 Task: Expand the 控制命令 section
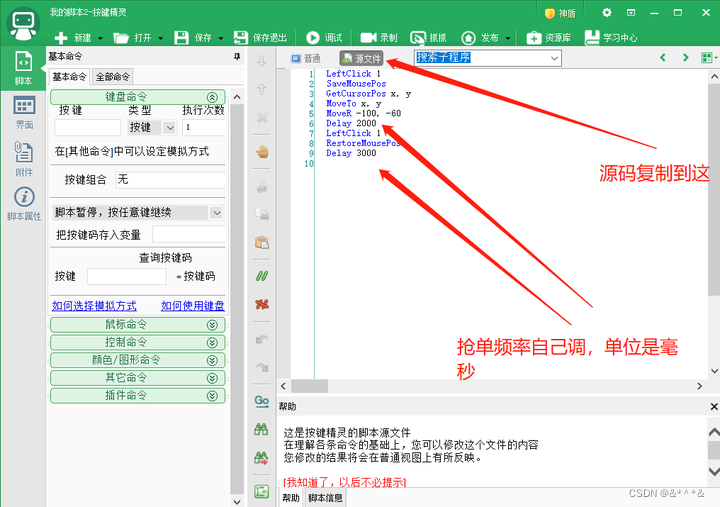coord(138,343)
